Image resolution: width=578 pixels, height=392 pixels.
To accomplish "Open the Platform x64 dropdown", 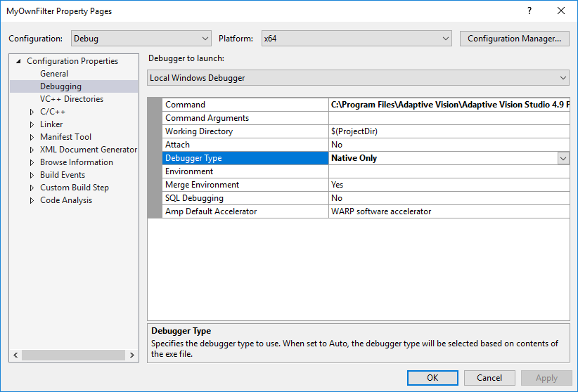I will (x=356, y=39).
